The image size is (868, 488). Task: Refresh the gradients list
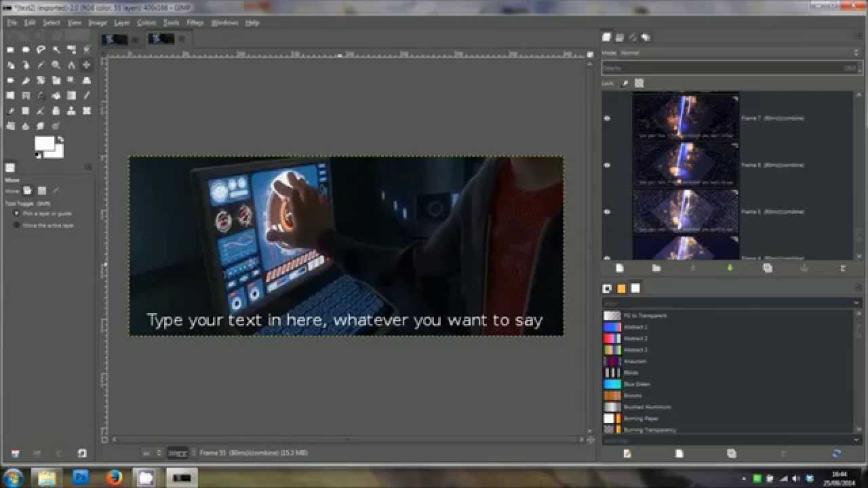[836, 453]
